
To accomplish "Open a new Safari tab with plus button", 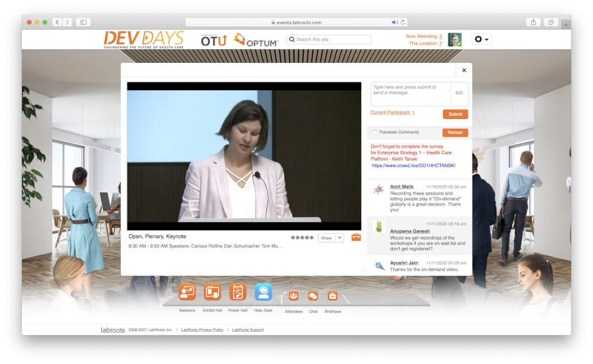I will click(566, 24).
